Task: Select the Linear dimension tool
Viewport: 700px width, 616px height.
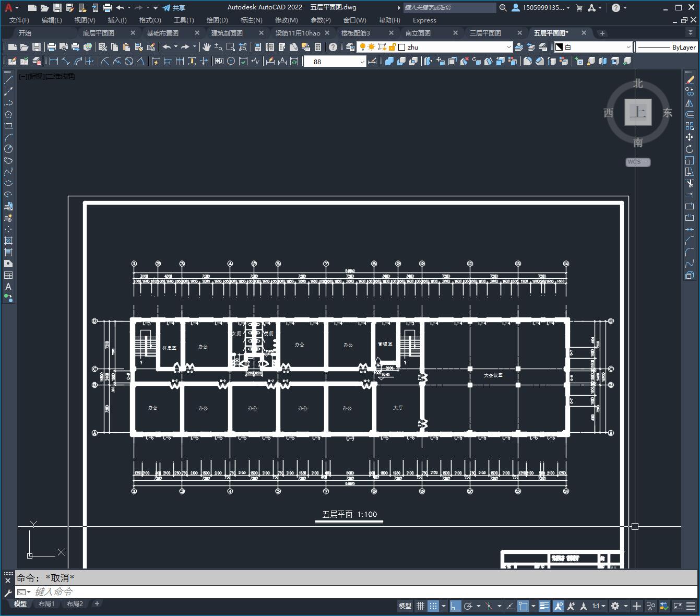Action: point(54,62)
